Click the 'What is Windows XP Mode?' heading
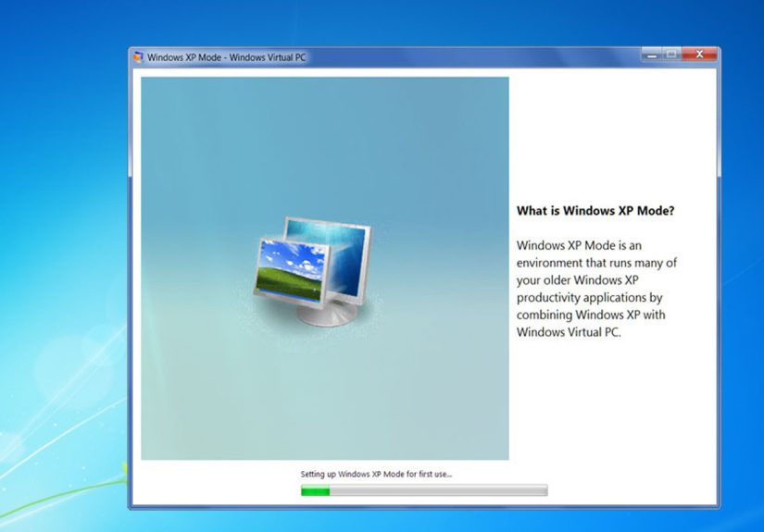This screenshot has height=532, width=764. pyautogui.click(x=595, y=211)
